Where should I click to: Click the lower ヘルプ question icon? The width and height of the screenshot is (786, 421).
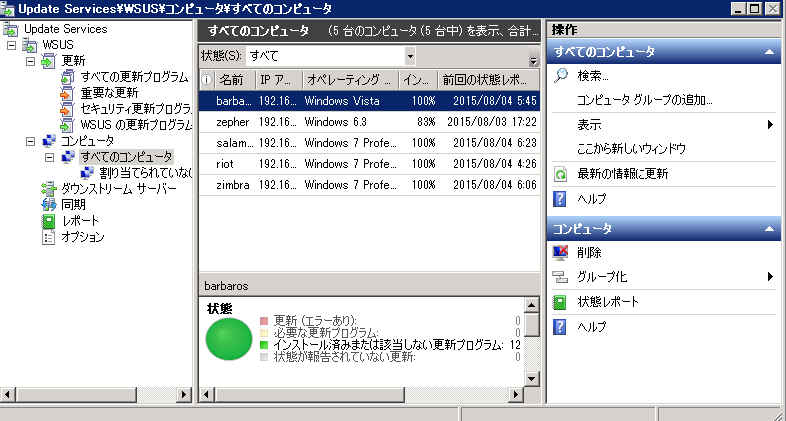click(x=559, y=327)
